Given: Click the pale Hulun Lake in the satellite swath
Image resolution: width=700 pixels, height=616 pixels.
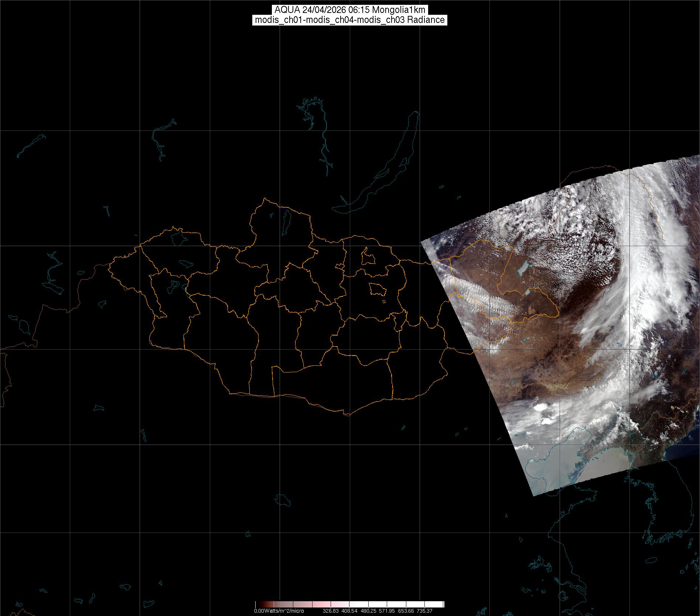Looking at the screenshot, I should click(523, 267).
